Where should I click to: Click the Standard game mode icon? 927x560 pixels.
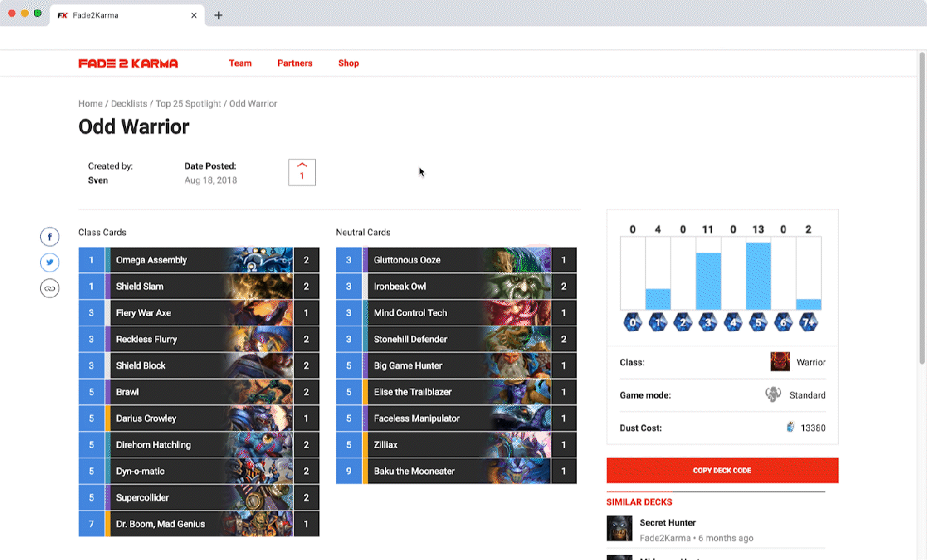[773, 395]
